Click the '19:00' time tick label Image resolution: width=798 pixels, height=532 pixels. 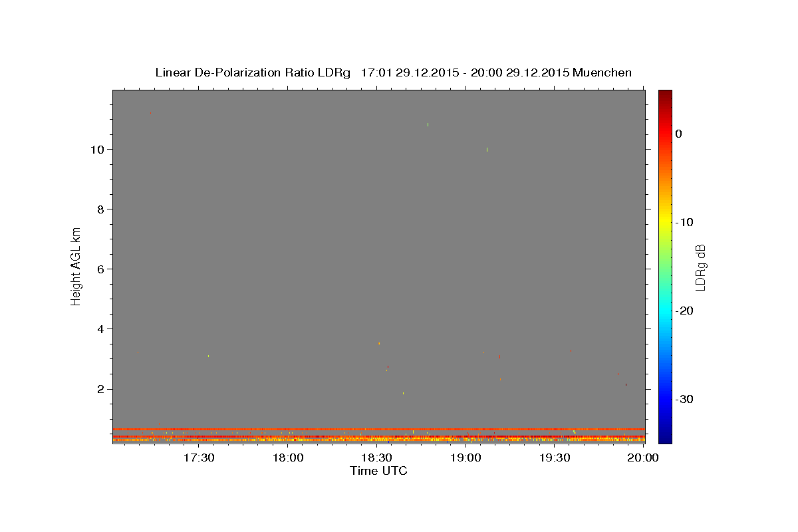466,458
